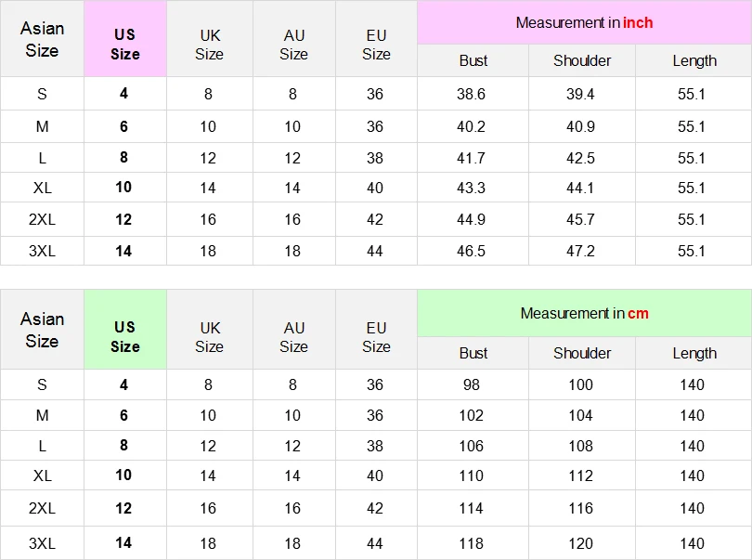Click Bust value 38.6 in inch table
The image size is (752, 560).
[x=471, y=94]
